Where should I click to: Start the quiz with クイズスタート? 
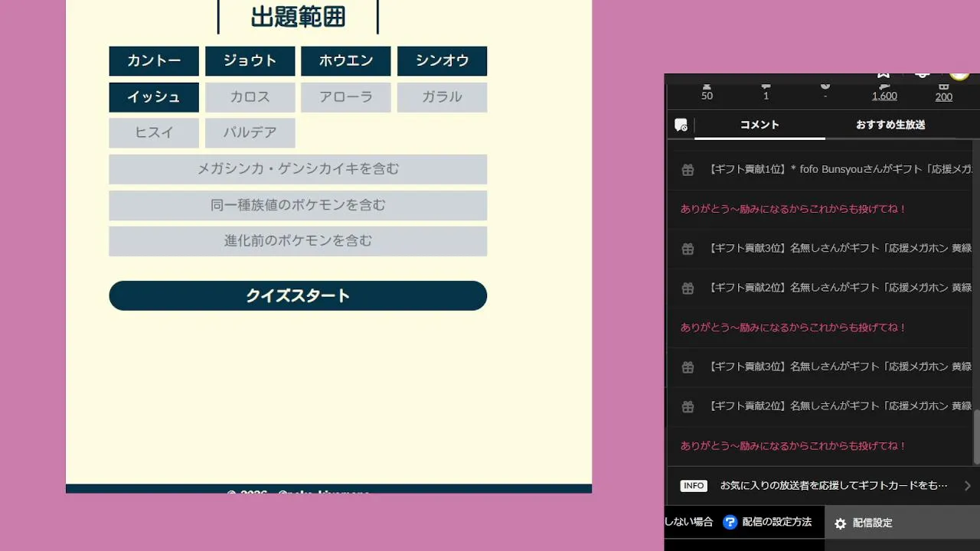pos(298,295)
